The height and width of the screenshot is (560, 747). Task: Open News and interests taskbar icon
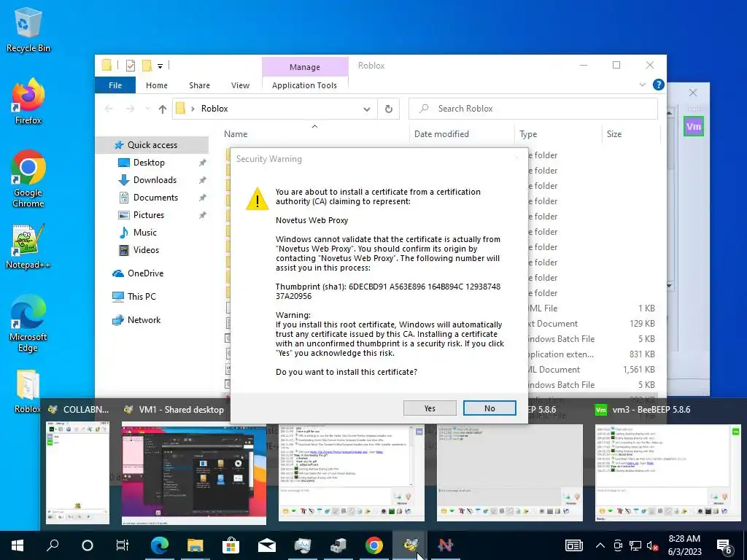(574, 545)
